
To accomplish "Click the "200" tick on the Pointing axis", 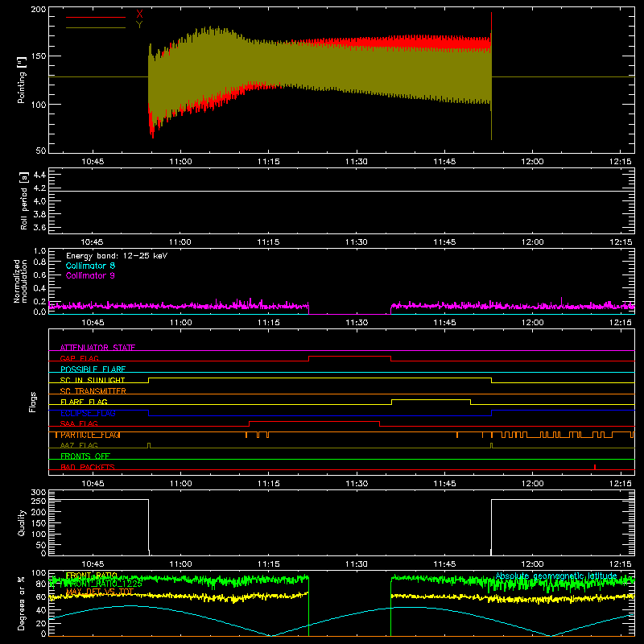I will [x=39, y=9].
